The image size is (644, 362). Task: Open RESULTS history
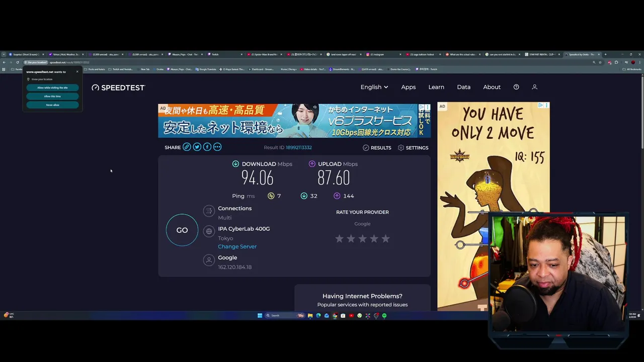(x=377, y=148)
